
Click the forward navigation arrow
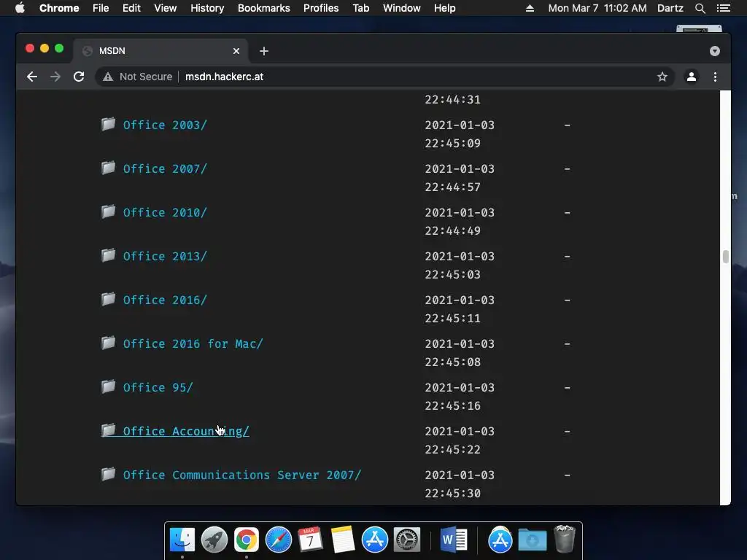pyautogui.click(x=55, y=77)
